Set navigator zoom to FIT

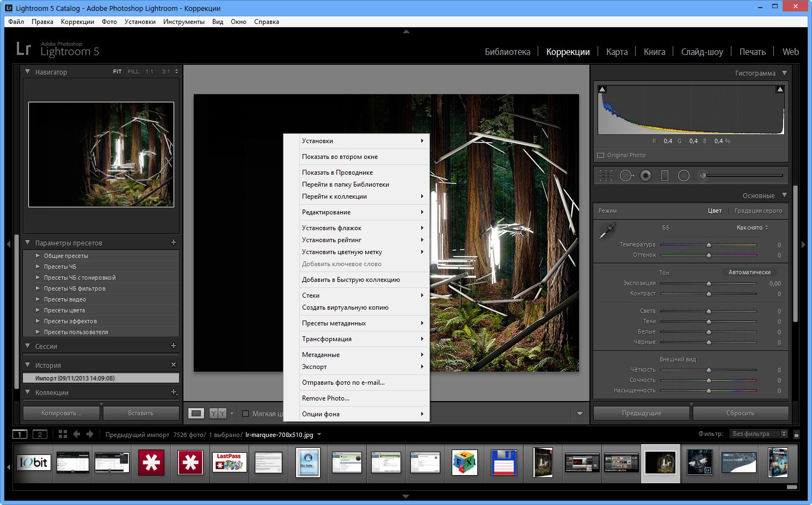click(x=118, y=72)
